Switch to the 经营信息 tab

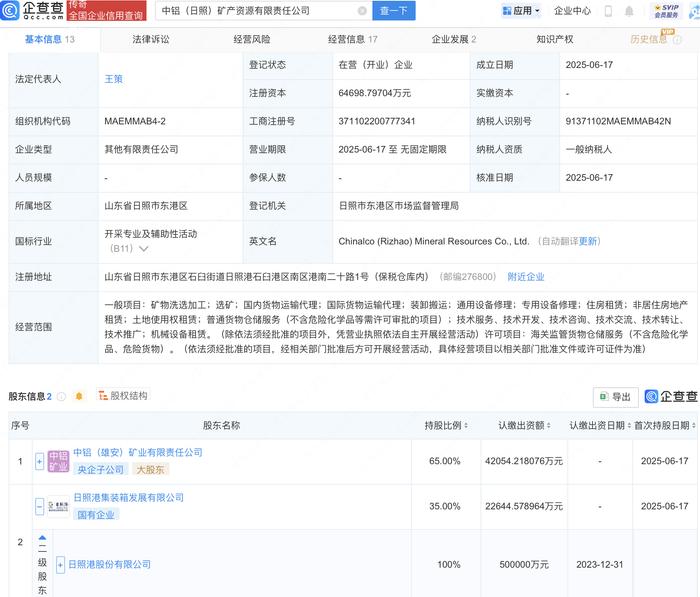pyautogui.click(x=353, y=39)
